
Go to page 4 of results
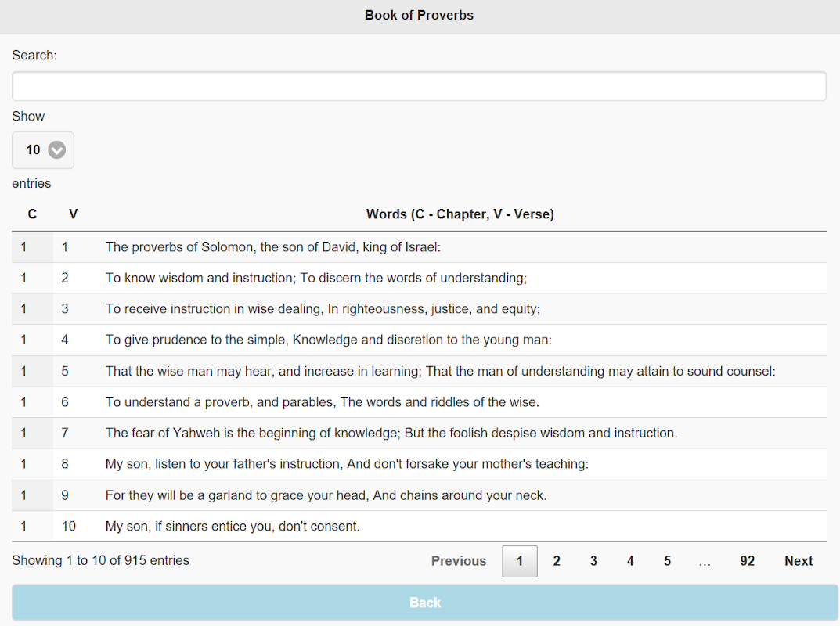pos(630,561)
